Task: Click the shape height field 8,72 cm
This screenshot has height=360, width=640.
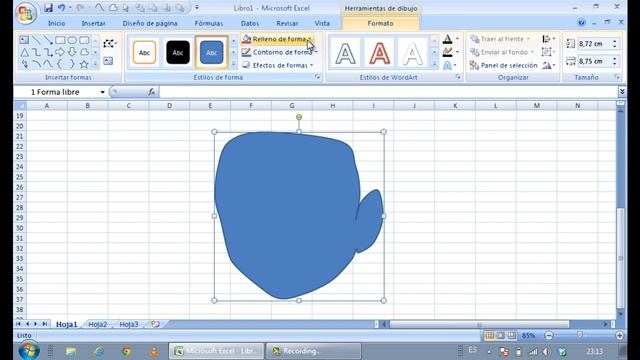Action: [593, 43]
